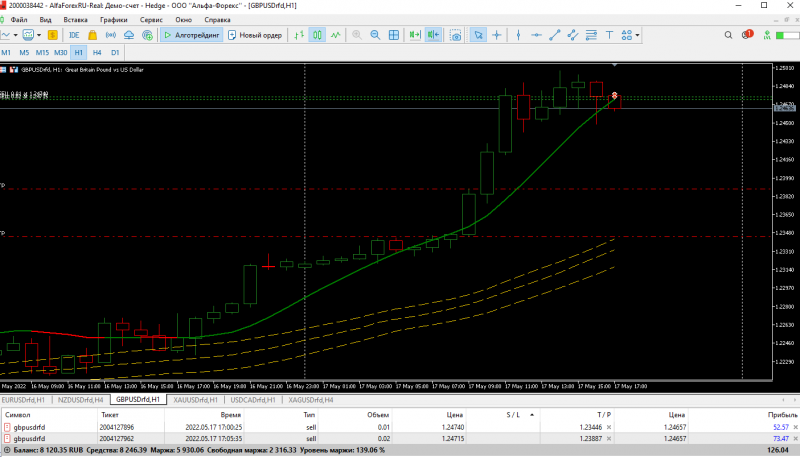Select bar chart display mode
Image resolution: width=800 pixels, height=457 pixels.
point(299,35)
